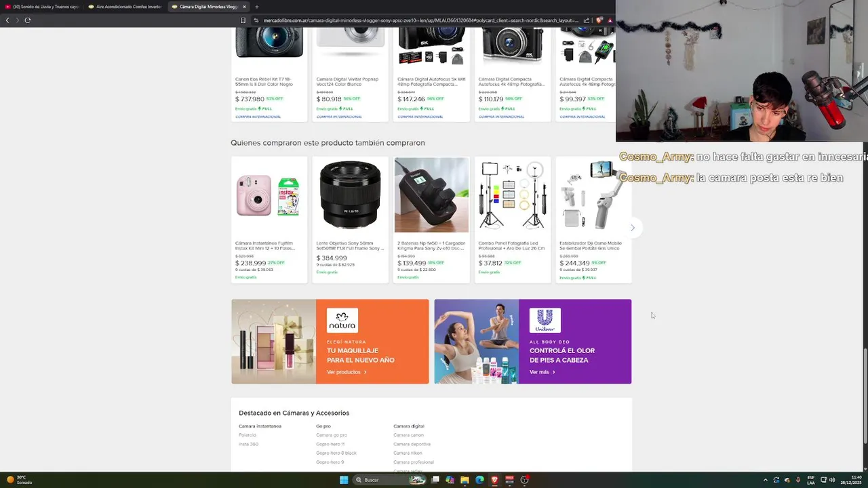868x488 pixels.
Task: Show hidden system tray icons chevron
Action: 766,480
